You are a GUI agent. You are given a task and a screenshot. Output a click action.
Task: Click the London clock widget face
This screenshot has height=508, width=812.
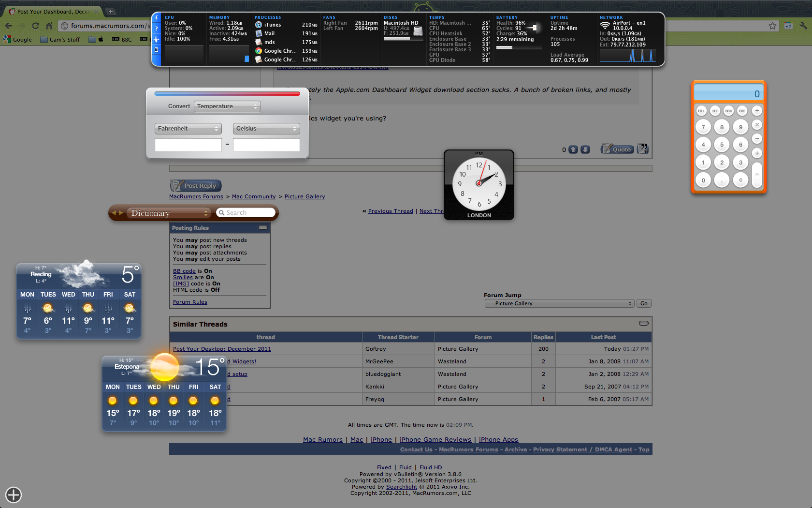tap(478, 183)
